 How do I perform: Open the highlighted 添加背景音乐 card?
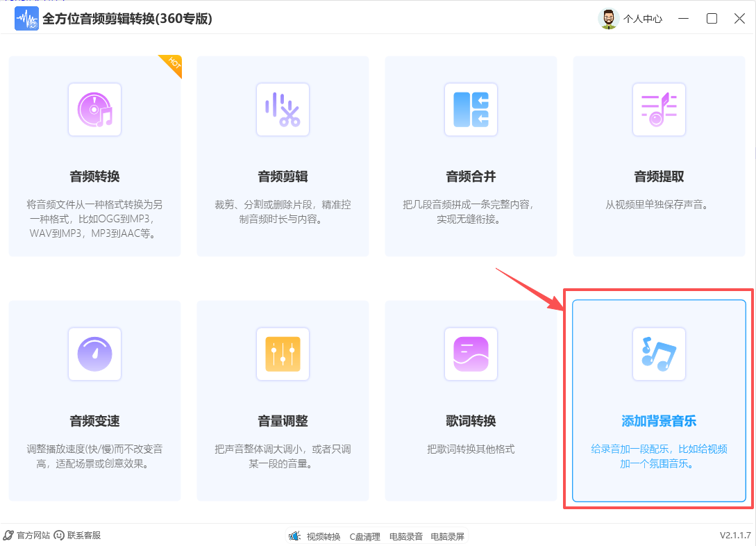click(x=658, y=401)
